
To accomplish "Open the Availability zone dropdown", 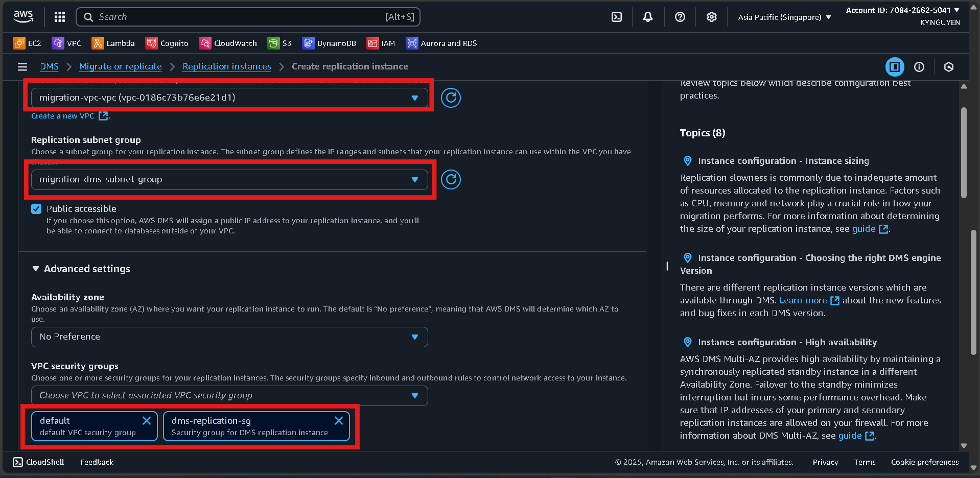I will point(229,337).
